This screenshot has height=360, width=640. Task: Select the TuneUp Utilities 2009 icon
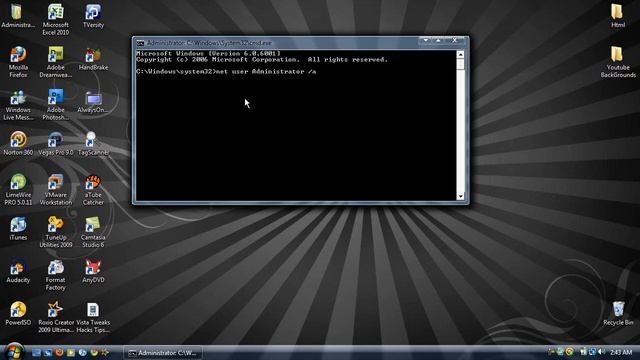point(56,233)
